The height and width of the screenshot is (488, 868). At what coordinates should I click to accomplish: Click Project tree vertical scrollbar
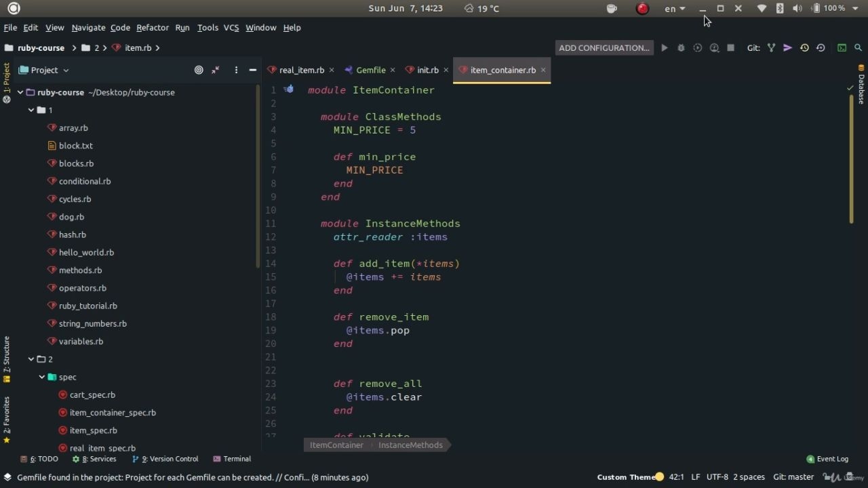point(258,176)
